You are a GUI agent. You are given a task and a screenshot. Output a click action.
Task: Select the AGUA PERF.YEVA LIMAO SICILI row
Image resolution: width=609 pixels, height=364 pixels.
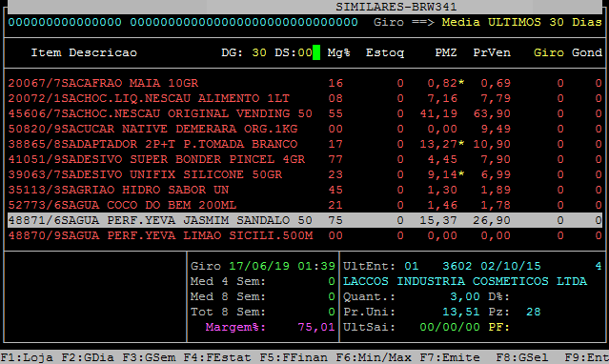pyautogui.click(x=305, y=235)
